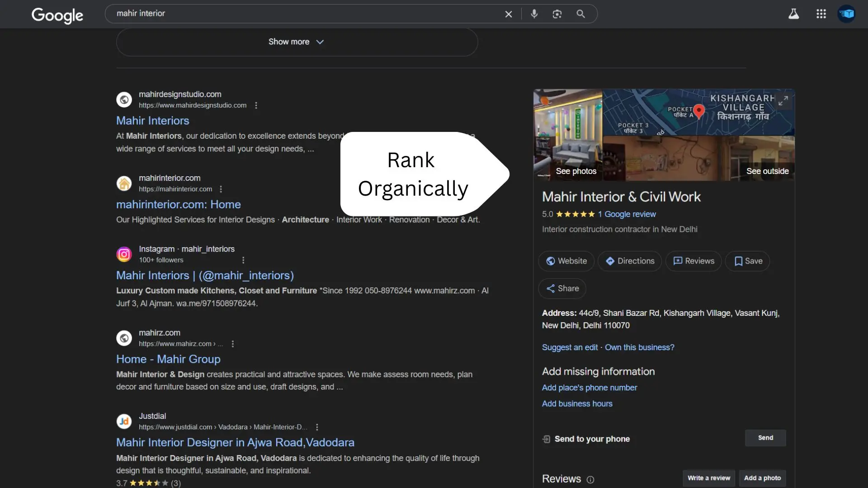Open options menu for Justdial result
This screenshot has height=488, width=868.
point(317,427)
